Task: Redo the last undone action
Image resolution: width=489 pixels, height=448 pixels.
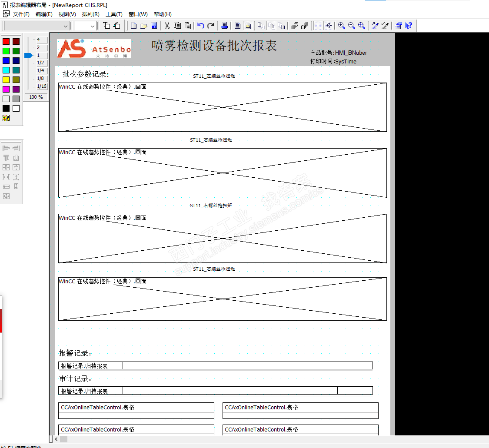Action: 211,26
